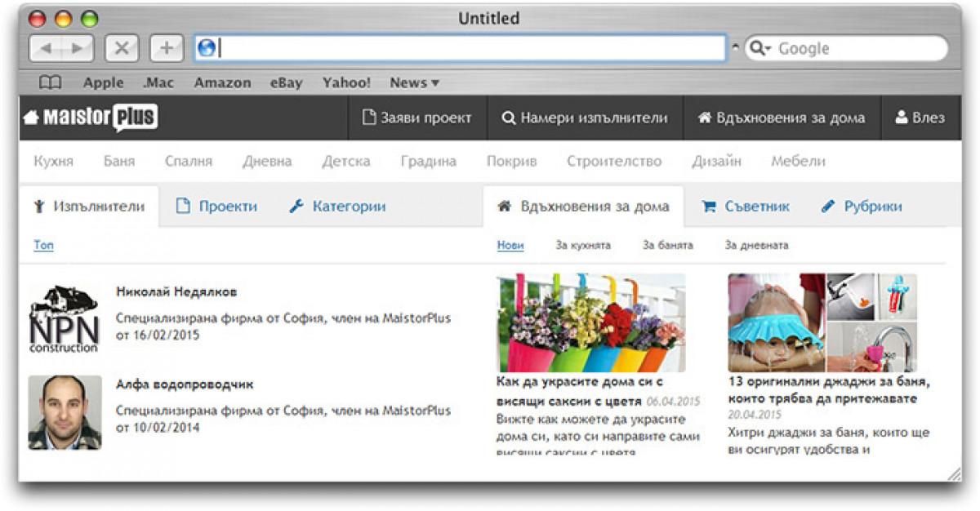Expand the News bookmarks dropdown
Screen dimensions: 980x511
pyautogui.click(x=415, y=82)
